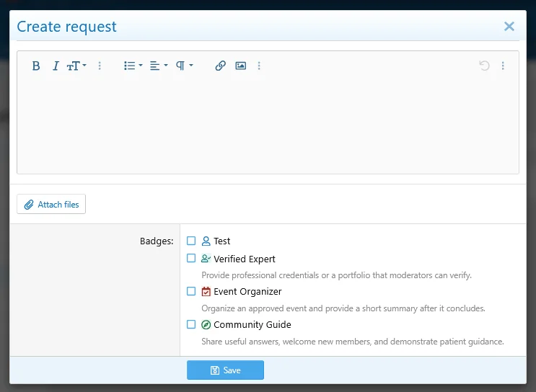The image size is (536, 392).
Task: Click the Badges: field label
Action: (157, 241)
